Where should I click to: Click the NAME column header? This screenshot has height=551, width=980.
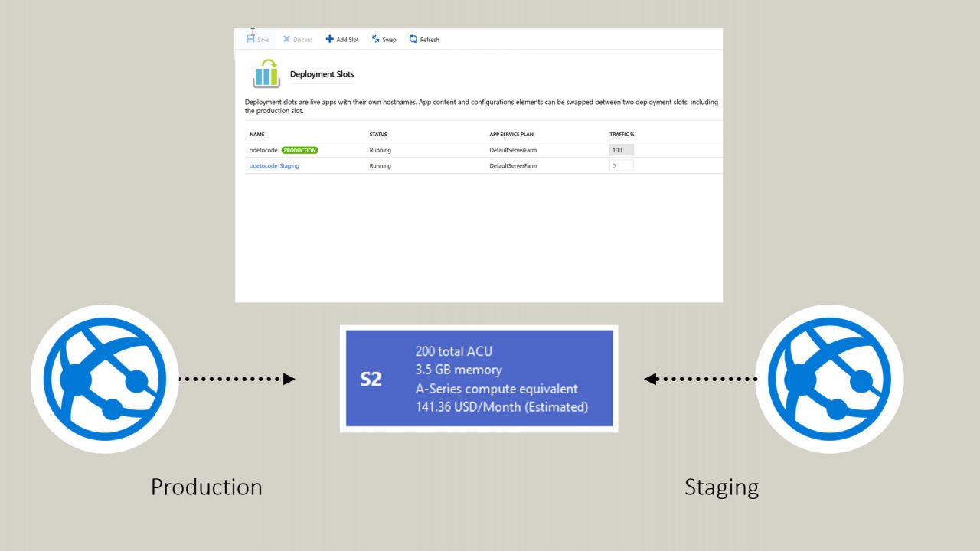(x=257, y=135)
